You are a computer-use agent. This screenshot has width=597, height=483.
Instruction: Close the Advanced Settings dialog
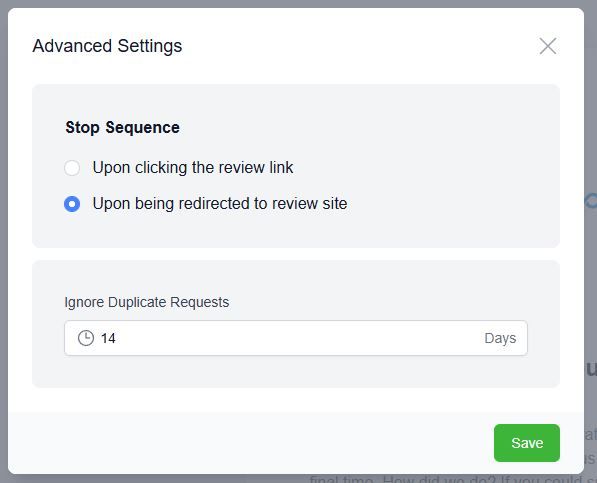tap(548, 46)
